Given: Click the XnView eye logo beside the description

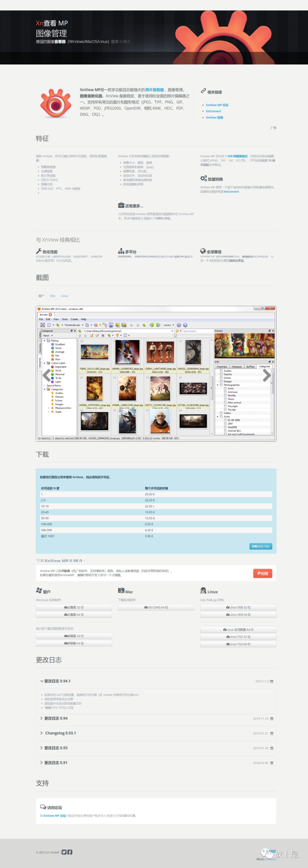Looking at the screenshot, I should point(56,103).
